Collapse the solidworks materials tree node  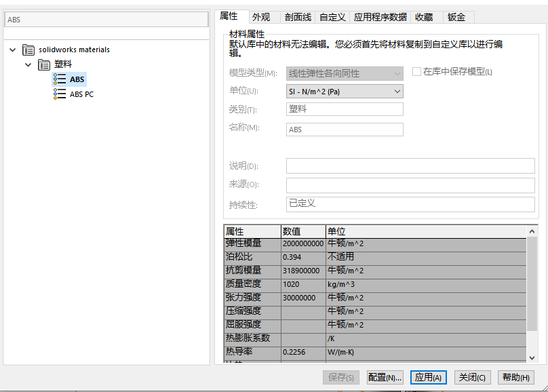pos(13,50)
